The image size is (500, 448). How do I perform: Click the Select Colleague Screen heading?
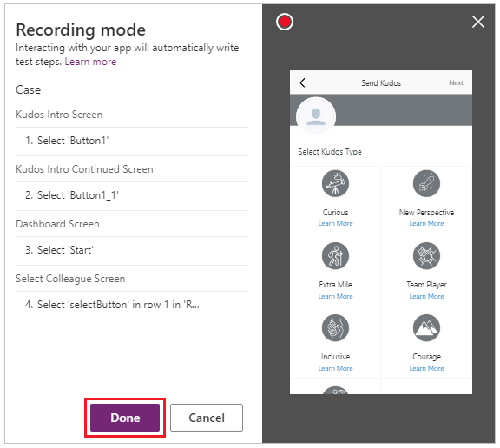[70, 279]
